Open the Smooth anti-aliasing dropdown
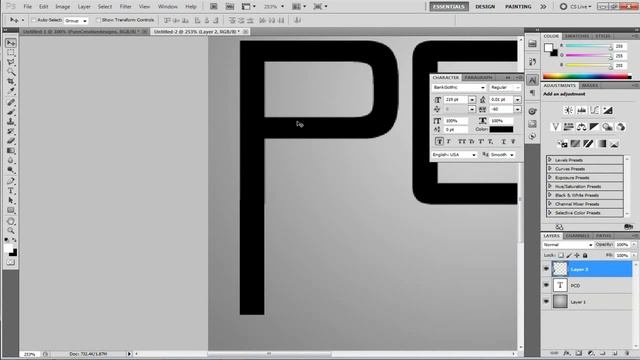 [502, 155]
